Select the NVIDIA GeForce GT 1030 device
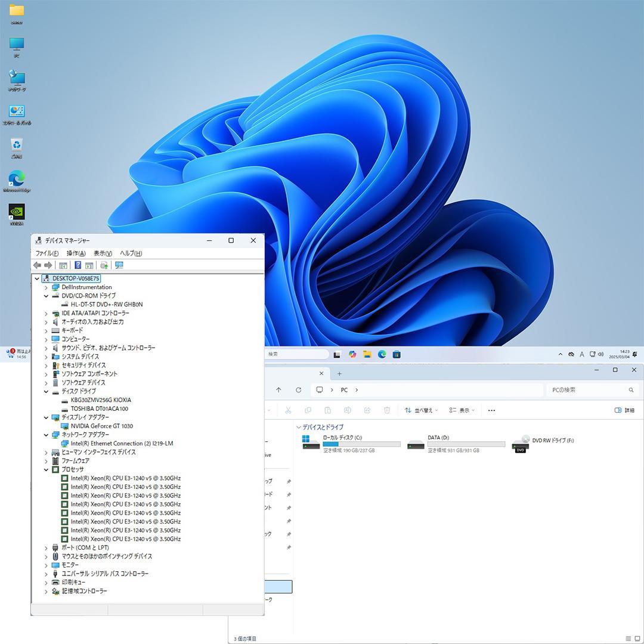Screen dimensions: 644x644 (101, 426)
